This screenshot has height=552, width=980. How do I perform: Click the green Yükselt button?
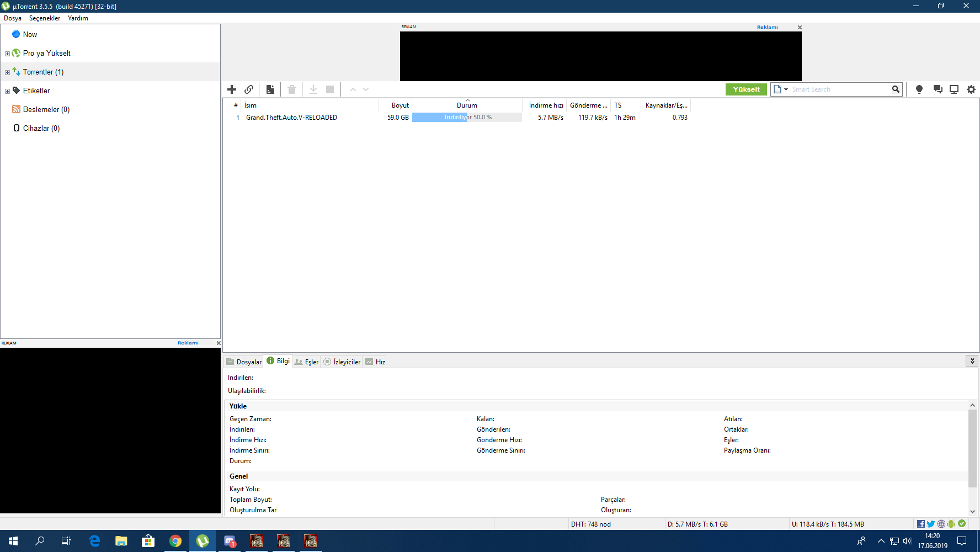pyautogui.click(x=746, y=89)
